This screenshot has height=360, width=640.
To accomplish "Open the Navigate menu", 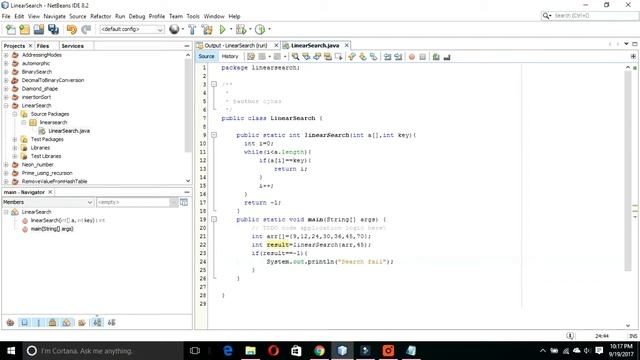I will 55,16.
